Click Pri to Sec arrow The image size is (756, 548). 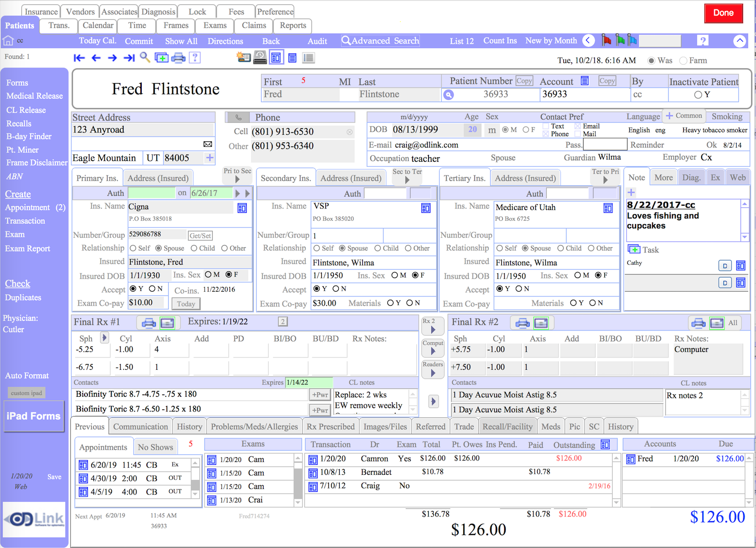[237, 179]
